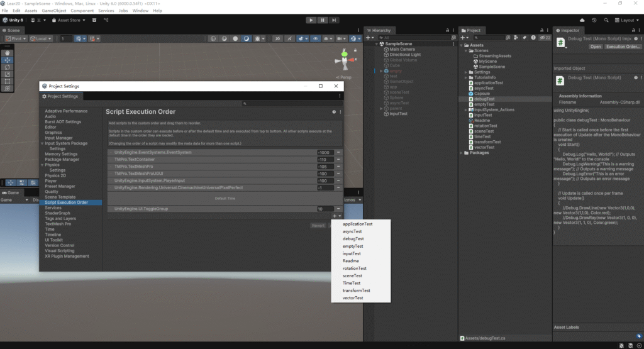Click the Open button in Inspector
The height and width of the screenshot is (349, 644).
[596, 47]
